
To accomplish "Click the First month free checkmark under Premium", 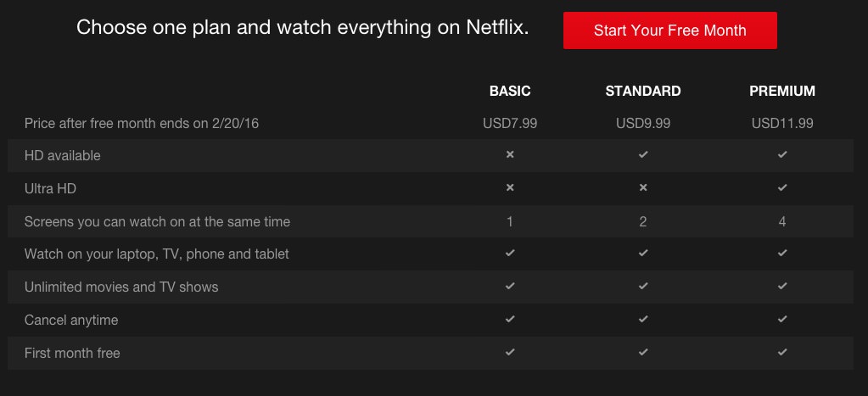I will (782, 351).
